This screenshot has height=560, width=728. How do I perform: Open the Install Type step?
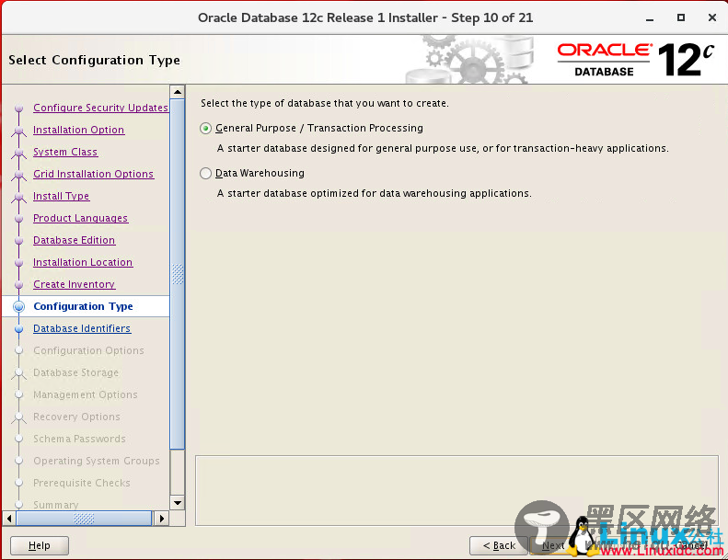(x=62, y=196)
